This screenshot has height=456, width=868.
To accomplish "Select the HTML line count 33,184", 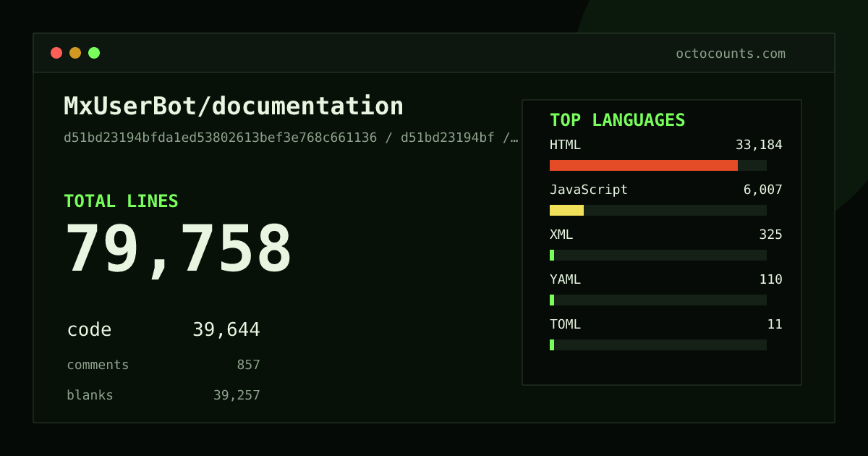I will (x=759, y=145).
